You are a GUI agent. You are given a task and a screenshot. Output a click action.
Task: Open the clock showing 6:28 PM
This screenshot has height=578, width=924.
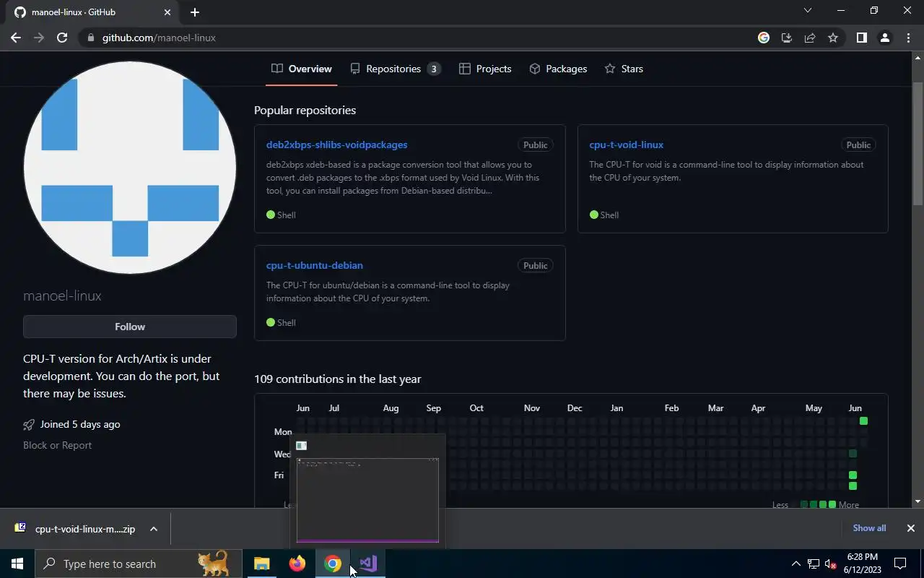[x=862, y=564]
